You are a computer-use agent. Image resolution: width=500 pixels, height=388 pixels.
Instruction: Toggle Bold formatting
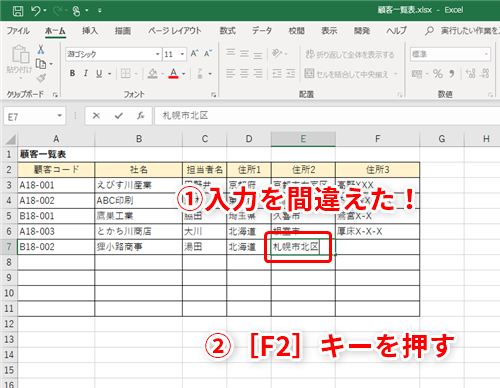[72, 73]
